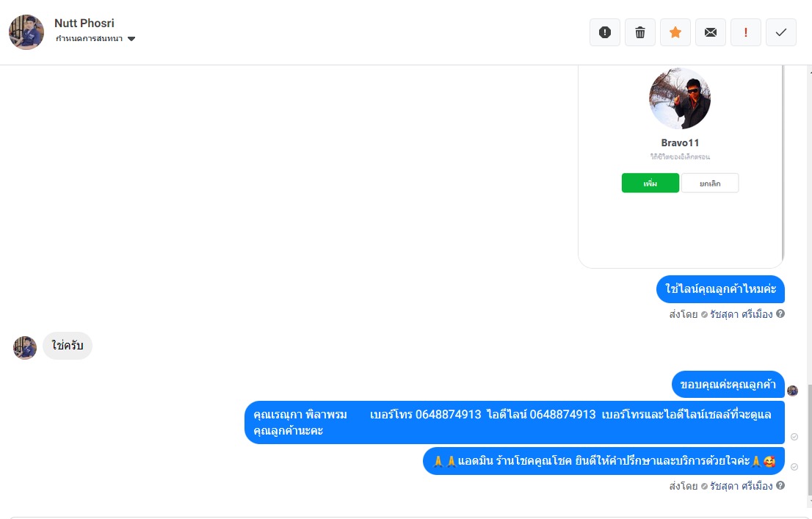Click the chat scrollbar thumb on right
The height and width of the screenshot is (519, 812).
click(x=809, y=440)
